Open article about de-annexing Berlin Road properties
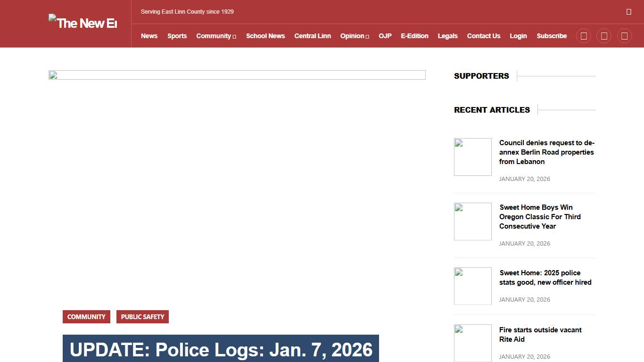The width and height of the screenshot is (644, 362). point(546,152)
